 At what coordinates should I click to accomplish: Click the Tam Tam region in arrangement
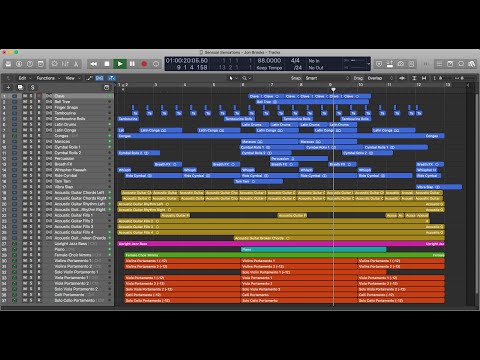click(258, 181)
